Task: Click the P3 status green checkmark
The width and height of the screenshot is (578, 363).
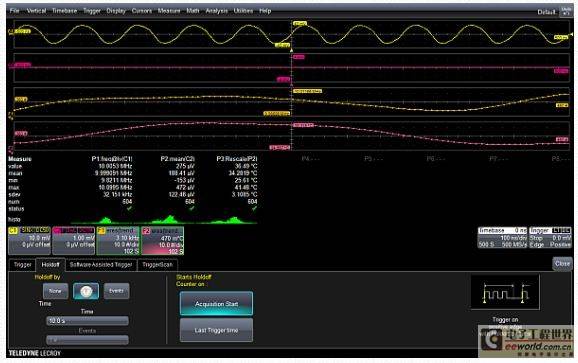Action: [254, 209]
